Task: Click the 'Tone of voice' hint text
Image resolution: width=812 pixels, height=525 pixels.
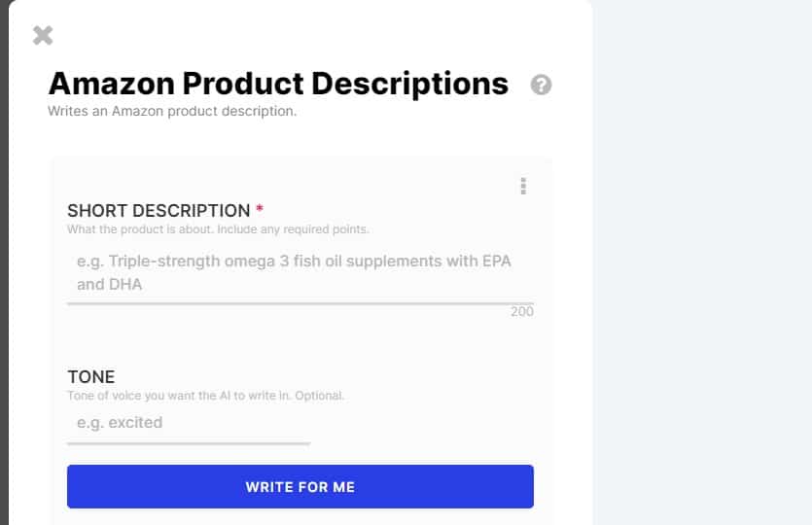Action: coord(205,396)
